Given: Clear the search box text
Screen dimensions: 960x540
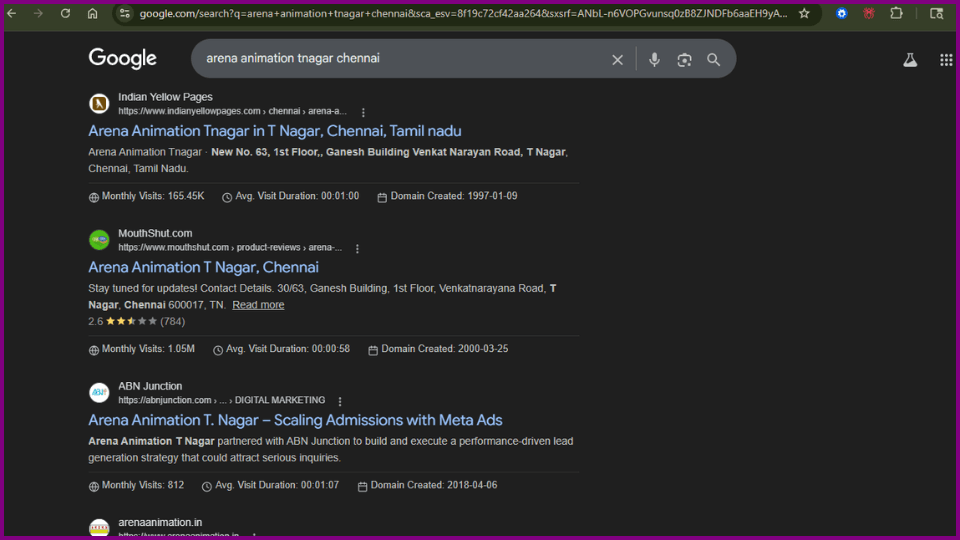Looking at the screenshot, I should click(x=617, y=60).
